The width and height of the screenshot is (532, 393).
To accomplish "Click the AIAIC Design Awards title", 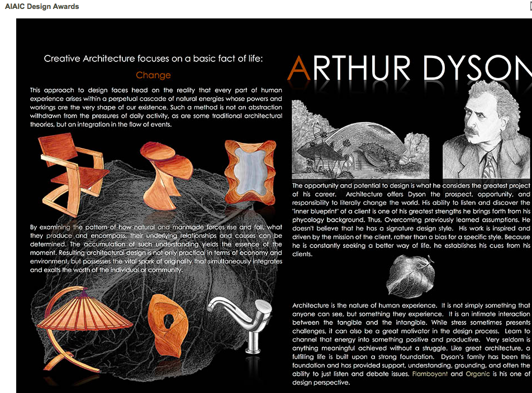I will pyautogui.click(x=42, y=7).
